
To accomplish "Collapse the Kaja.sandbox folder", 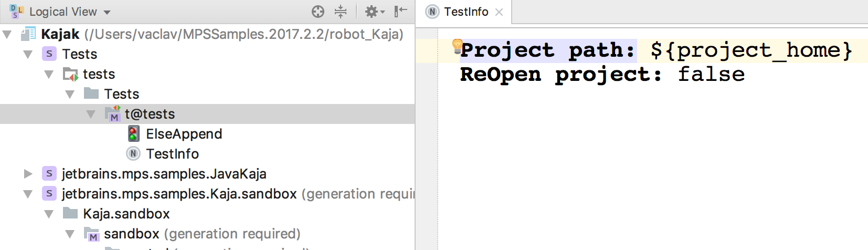I will pos(49,214).
